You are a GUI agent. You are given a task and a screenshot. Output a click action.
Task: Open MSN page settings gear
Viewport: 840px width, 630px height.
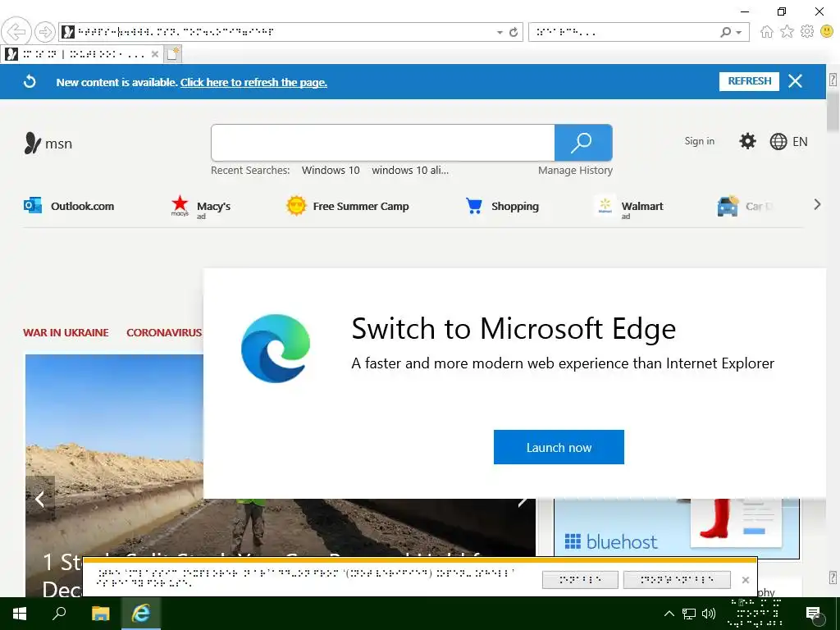[747, 141]
